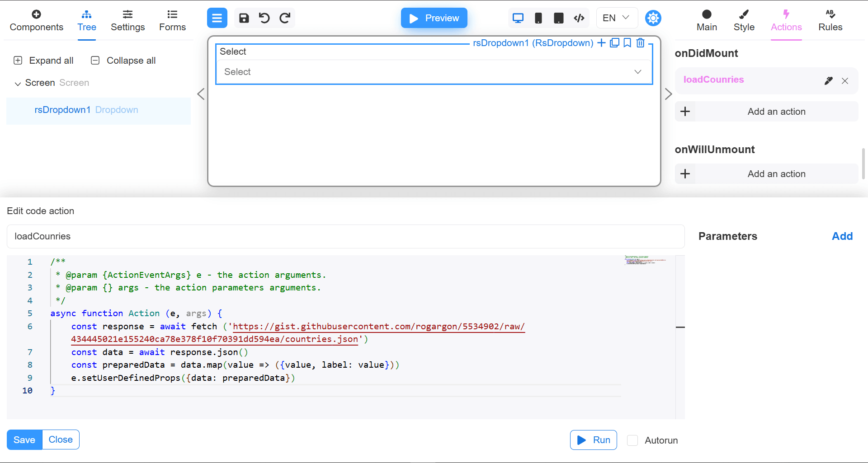Switch to the Style tab

pyautogui.click(x=744, y=21)
